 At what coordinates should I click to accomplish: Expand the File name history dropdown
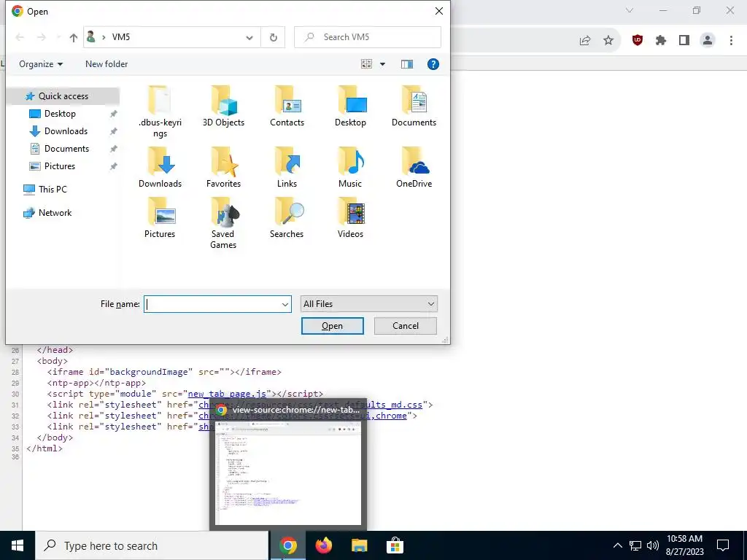[285, 304]
